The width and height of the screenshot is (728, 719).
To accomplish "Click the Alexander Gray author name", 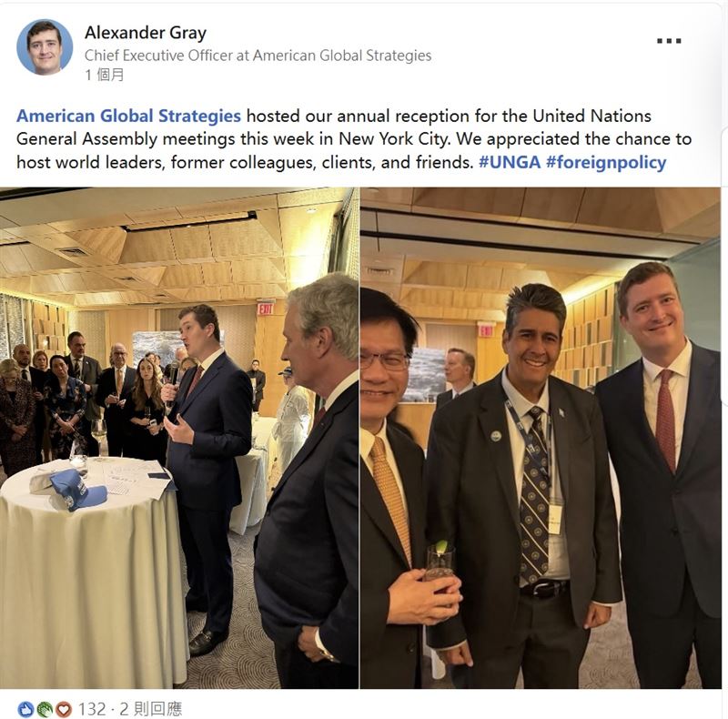I will (x=146, y=33).
